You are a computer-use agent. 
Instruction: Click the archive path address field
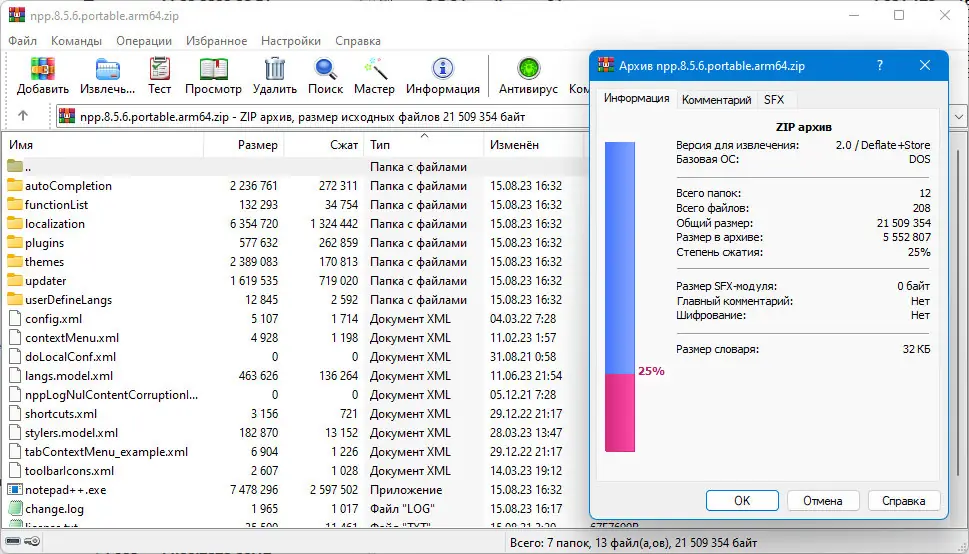(321, 116)
